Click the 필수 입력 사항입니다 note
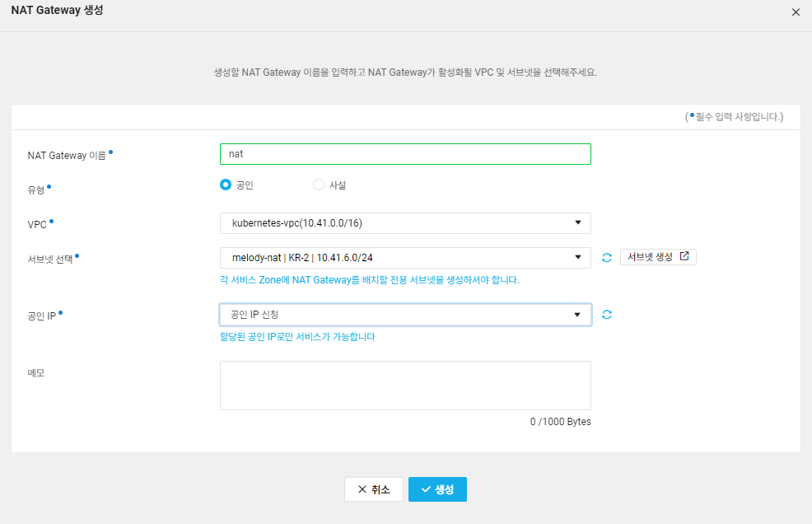This screenshot has height=524, width=812. pyautogui.click(x=735, y=117)
